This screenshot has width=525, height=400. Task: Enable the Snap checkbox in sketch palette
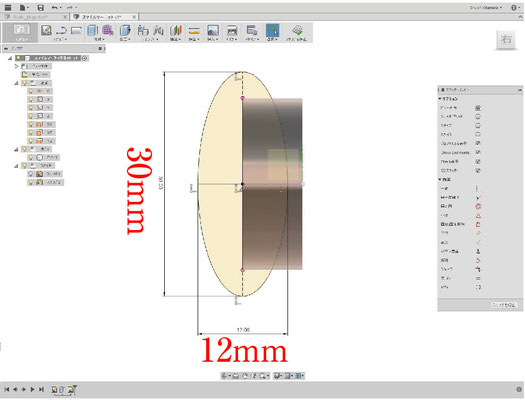click(478, 126)
